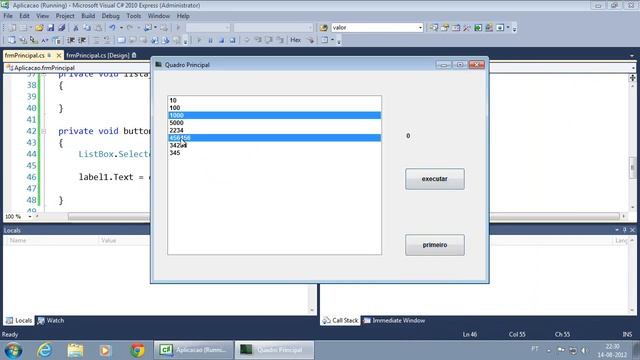The image size is (640, 360).
Task: Select the Call Stack tab
Action: tap(341, 320)
